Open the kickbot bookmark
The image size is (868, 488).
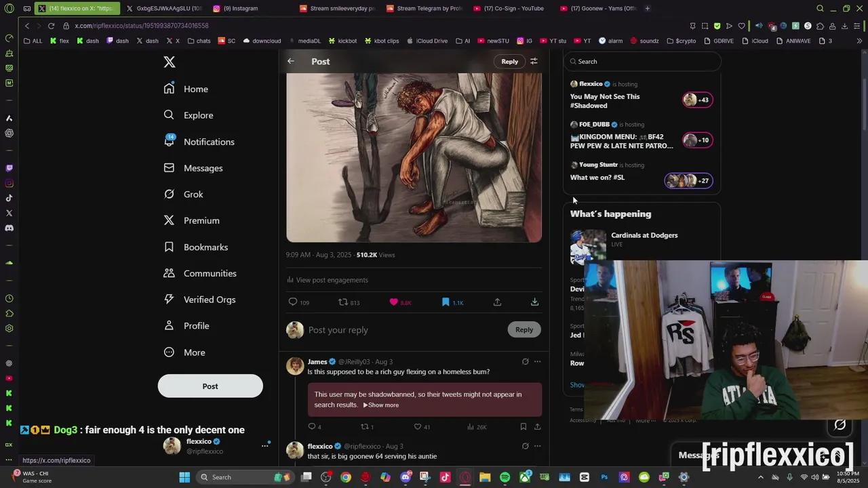pos(342,41)
